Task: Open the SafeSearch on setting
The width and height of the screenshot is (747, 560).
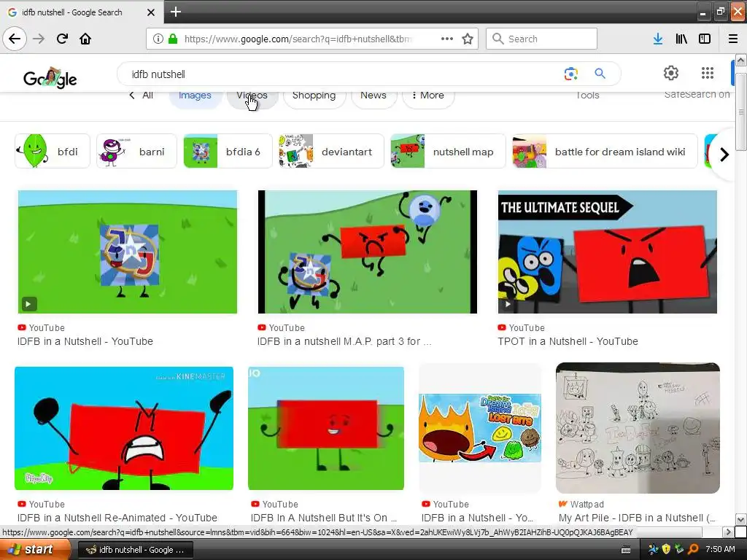Action: coord(697,94)
